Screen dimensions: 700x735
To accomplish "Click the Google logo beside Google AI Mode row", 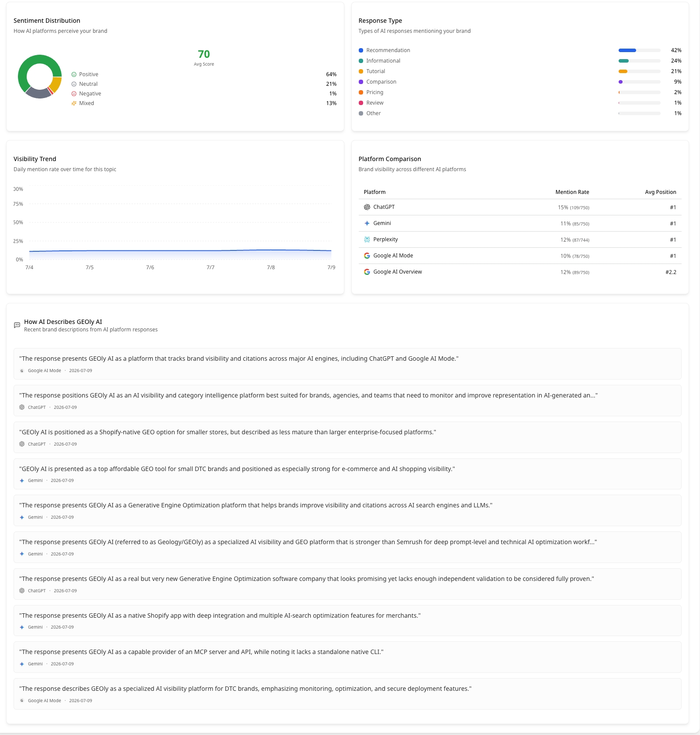I will (367, 256).
